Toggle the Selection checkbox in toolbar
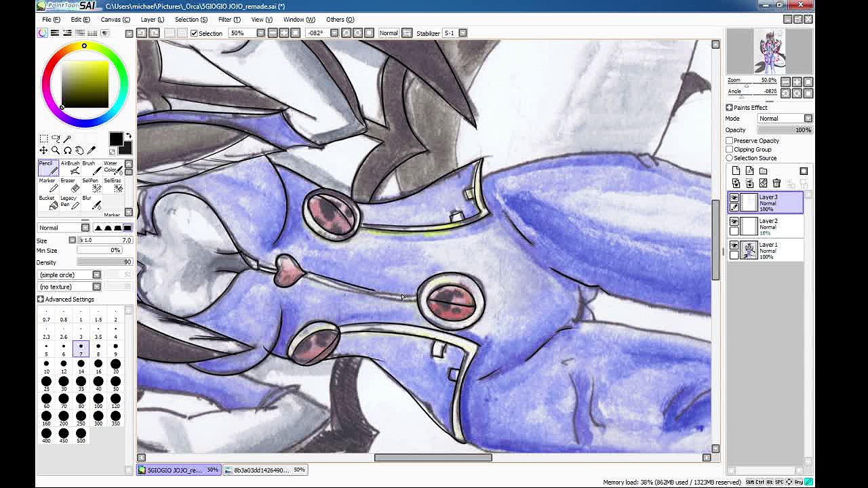The width and height of the screenshot is (868, 488). [x=195, y=33]
